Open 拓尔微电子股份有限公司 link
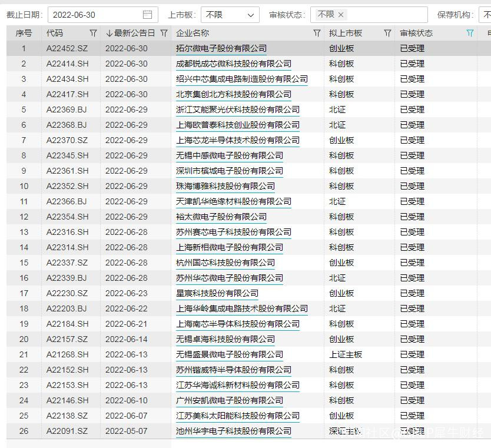This screenshot has height=448, width=491. point(221,48)
